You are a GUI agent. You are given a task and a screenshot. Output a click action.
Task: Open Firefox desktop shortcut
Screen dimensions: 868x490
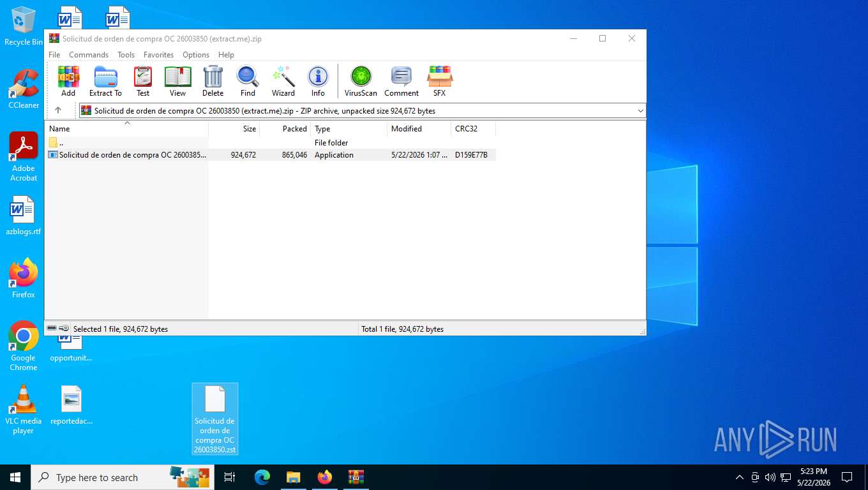24,279
